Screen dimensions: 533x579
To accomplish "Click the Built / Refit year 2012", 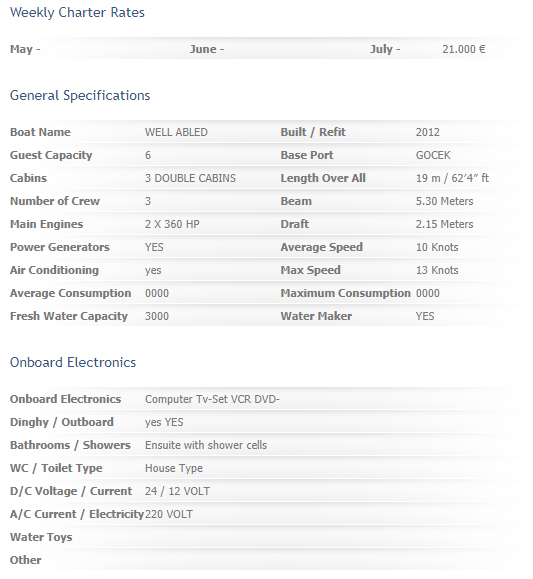I will click(x=428, y=132).
